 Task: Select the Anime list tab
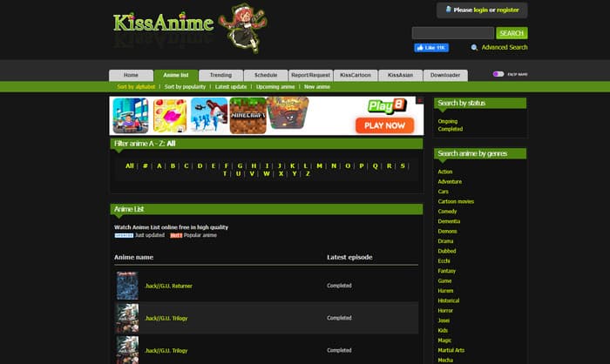176,75
